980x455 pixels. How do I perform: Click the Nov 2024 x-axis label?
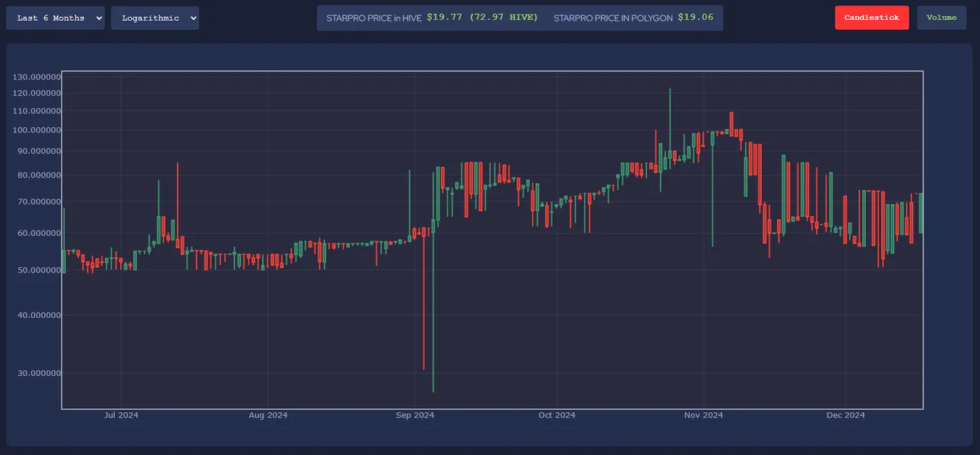tap(704, 415)
